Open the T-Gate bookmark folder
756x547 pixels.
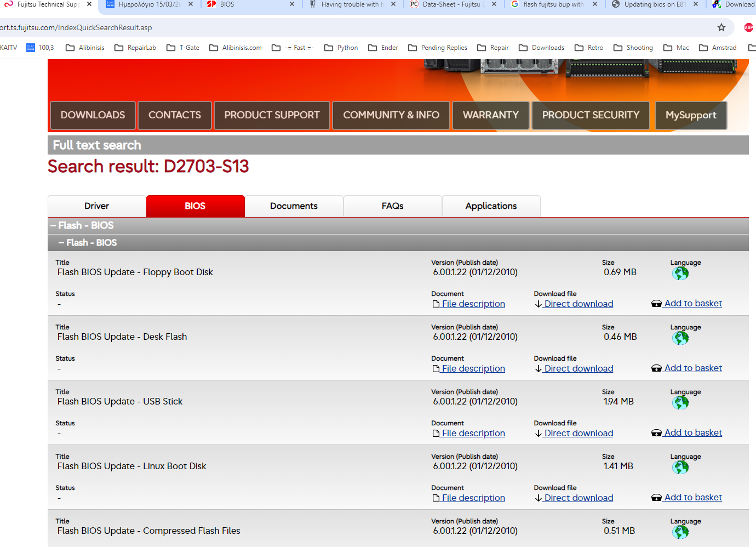(x=183, y=48)
